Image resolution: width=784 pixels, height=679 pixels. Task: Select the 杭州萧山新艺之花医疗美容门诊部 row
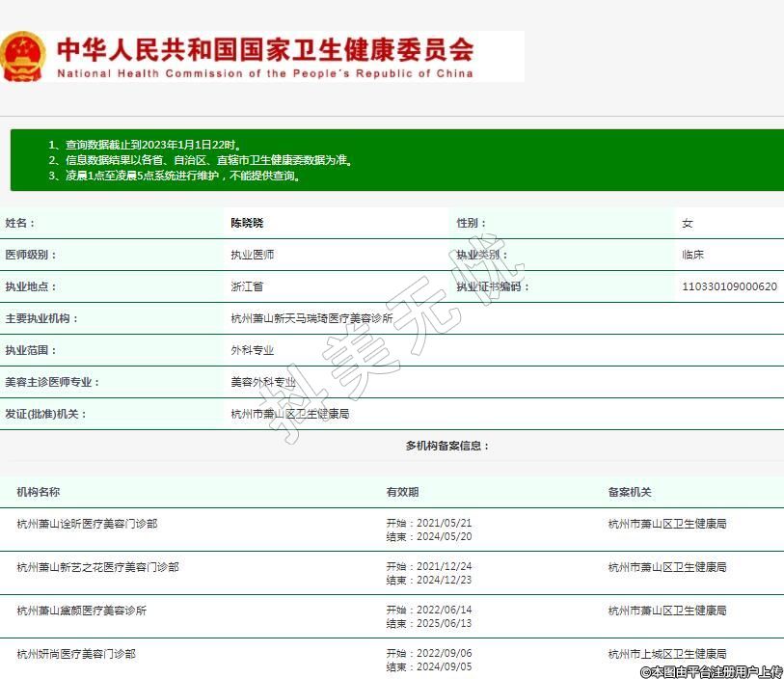97,567
